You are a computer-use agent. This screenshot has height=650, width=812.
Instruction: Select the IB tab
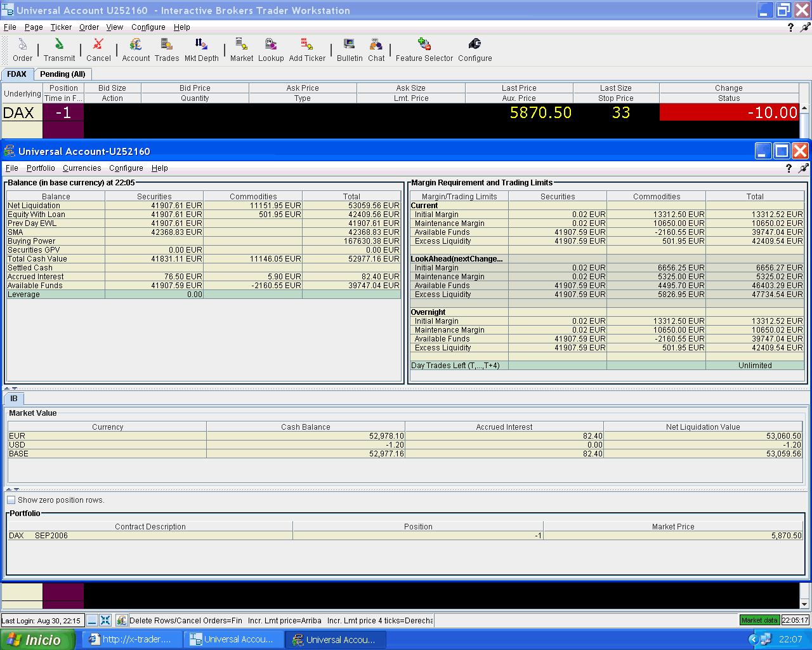(14, 399)
